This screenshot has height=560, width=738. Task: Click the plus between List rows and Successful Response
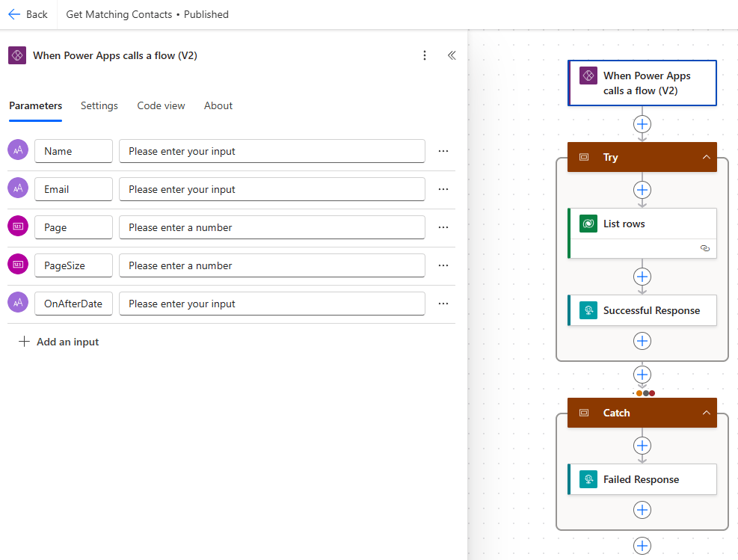click(x=642, y=277)
